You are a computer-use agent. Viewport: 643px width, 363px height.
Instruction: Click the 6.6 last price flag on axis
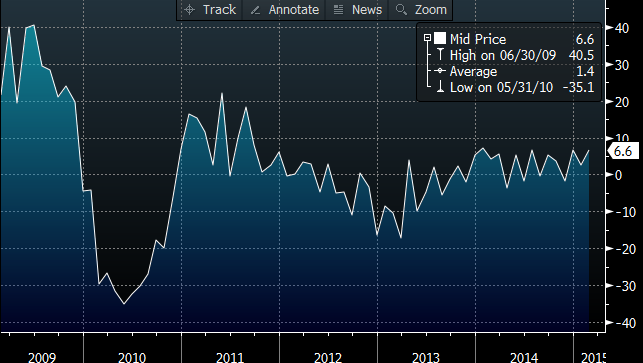coord(622,151)
